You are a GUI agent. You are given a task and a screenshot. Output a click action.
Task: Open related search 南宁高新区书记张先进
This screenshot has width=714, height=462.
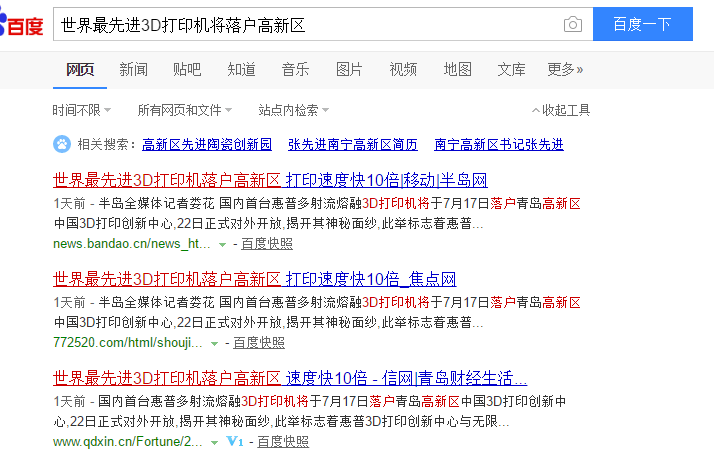tap(499, 144)
